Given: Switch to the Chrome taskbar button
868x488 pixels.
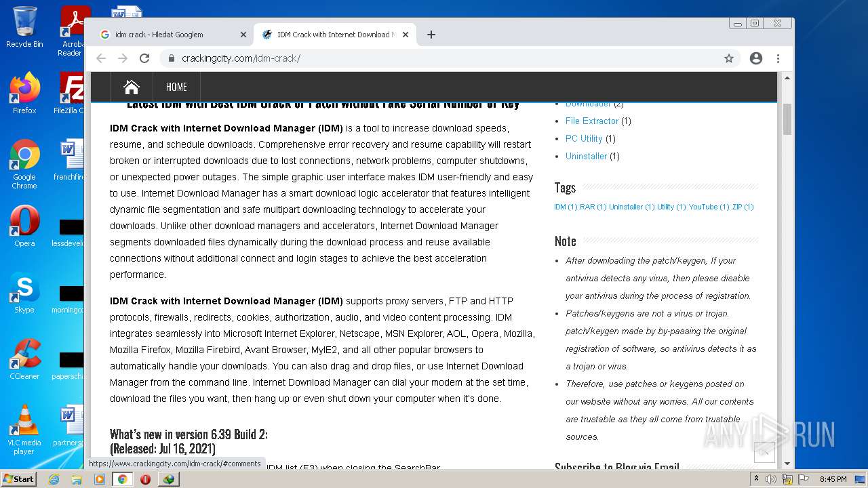Looking at the screenshot, I should [x=123, y=479].
